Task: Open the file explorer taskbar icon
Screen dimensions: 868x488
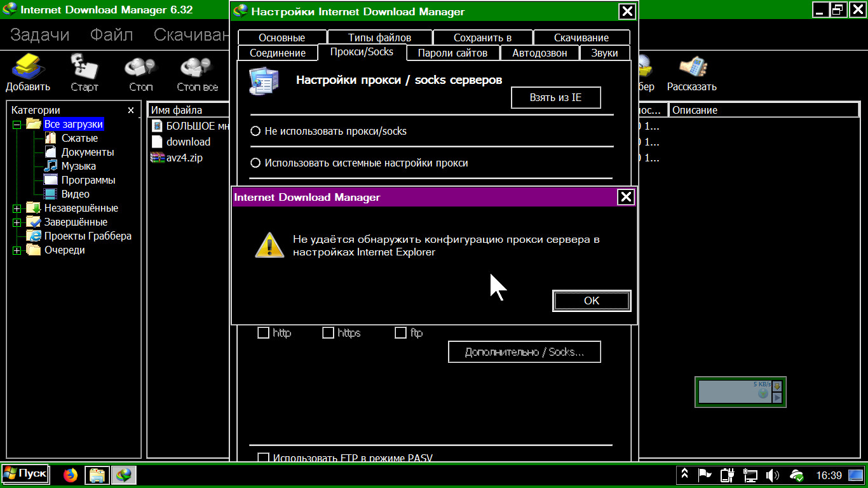Action: tap(97, 475)
